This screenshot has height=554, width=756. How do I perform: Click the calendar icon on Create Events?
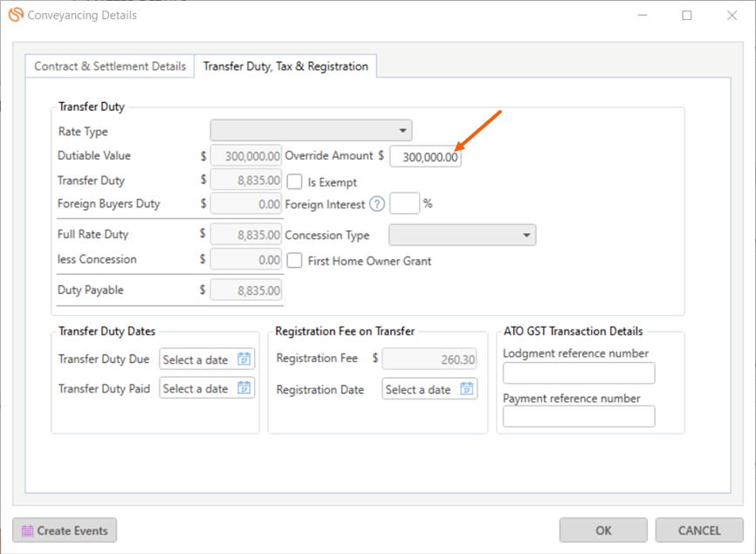(27, 530)
